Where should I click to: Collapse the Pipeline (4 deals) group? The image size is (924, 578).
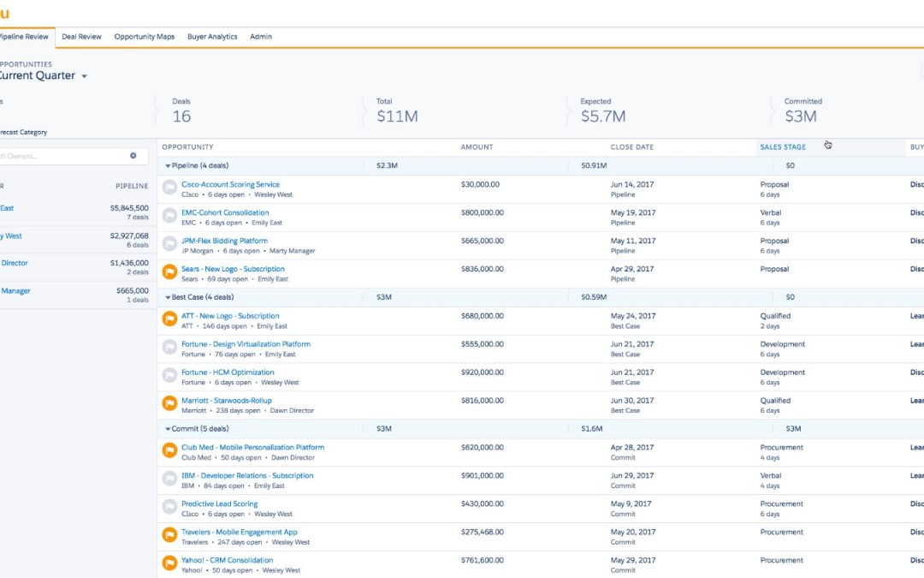(x=168, y=166)
